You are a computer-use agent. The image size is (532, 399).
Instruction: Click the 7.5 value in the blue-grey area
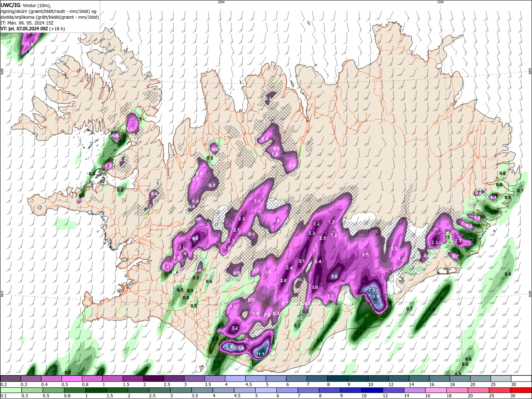(x=372, y=290)
